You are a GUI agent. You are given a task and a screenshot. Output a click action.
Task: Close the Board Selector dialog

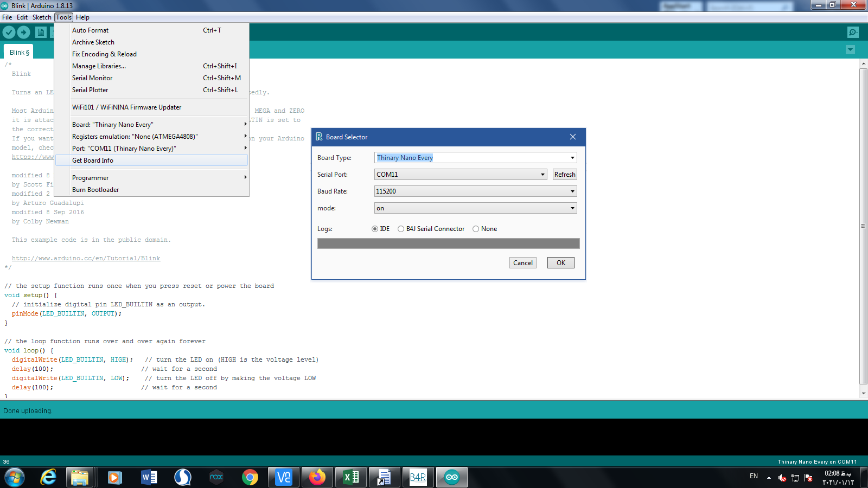(x=573, y=137)
